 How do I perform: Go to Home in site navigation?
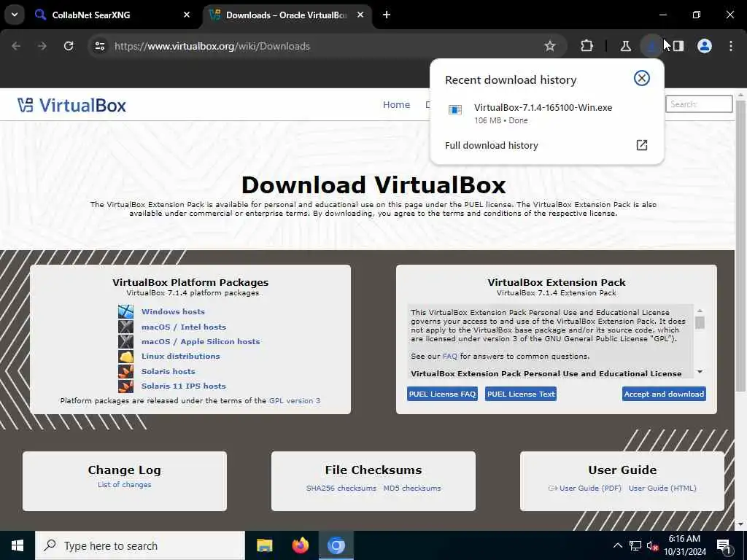click(396, 105)
